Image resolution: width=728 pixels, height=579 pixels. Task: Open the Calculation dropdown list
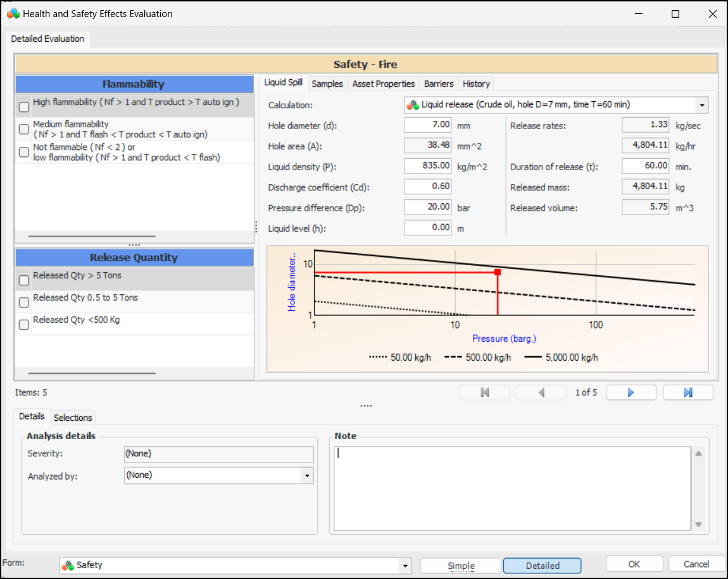point(701,105)
